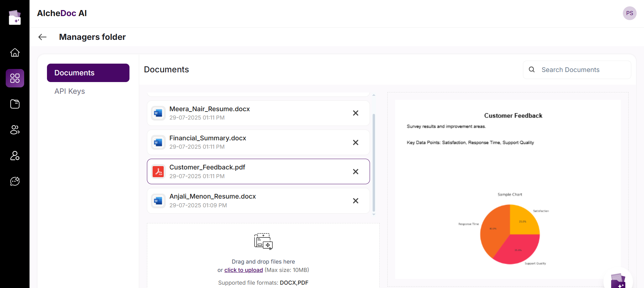This screenshot has height=288, width=644.
Task: Remove Meera_Nair_Resume.docx with its X
Action: tap(356, 113)
